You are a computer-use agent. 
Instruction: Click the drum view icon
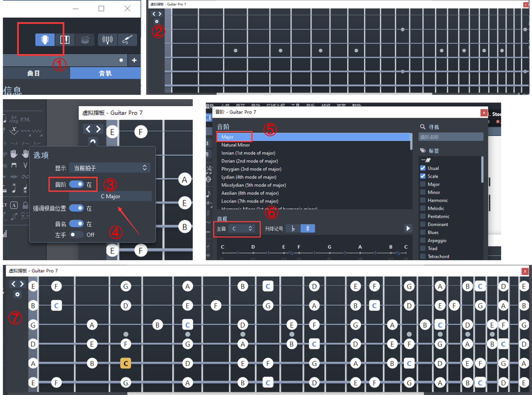tap(85, 40)
